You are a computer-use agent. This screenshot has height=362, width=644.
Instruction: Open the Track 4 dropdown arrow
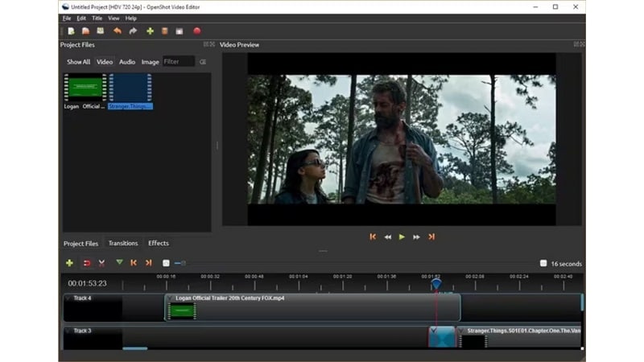[68, 298]
